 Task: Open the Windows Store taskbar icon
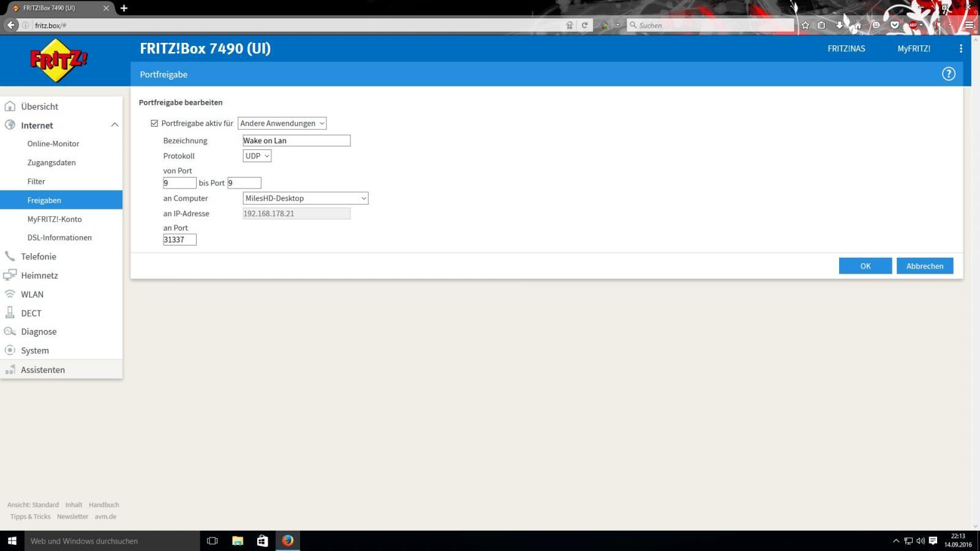point(262,541)
